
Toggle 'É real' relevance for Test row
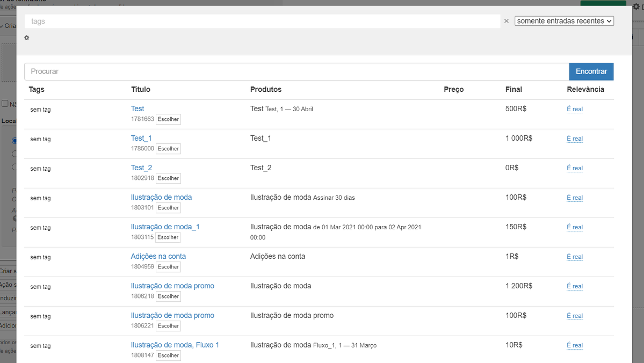(574, 109)
